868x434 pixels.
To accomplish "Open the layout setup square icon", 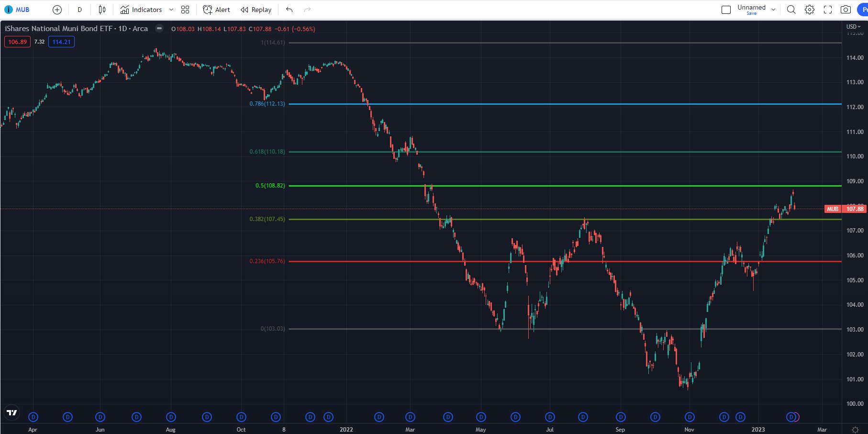I will 726,10.
